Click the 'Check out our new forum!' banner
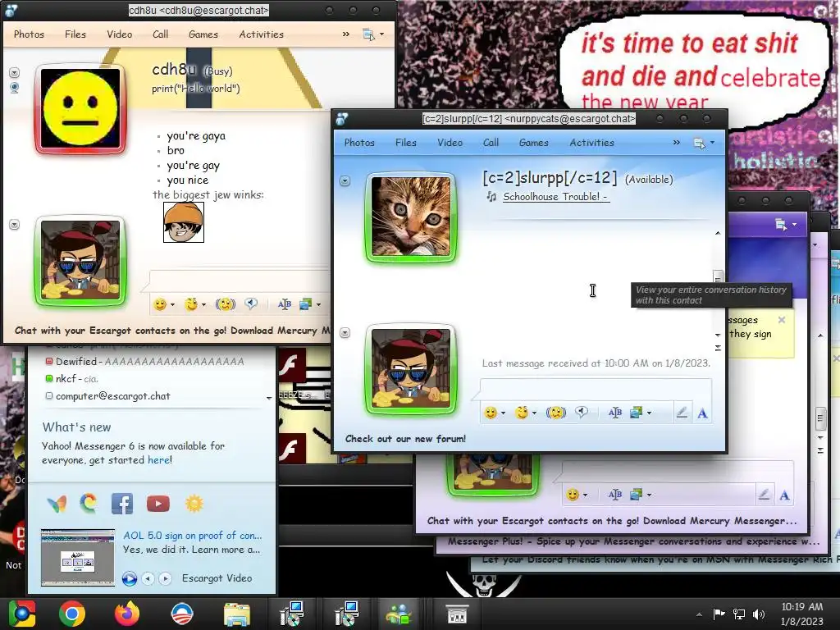The width and height of the screenshot is (840, 630). coord(405,439)
